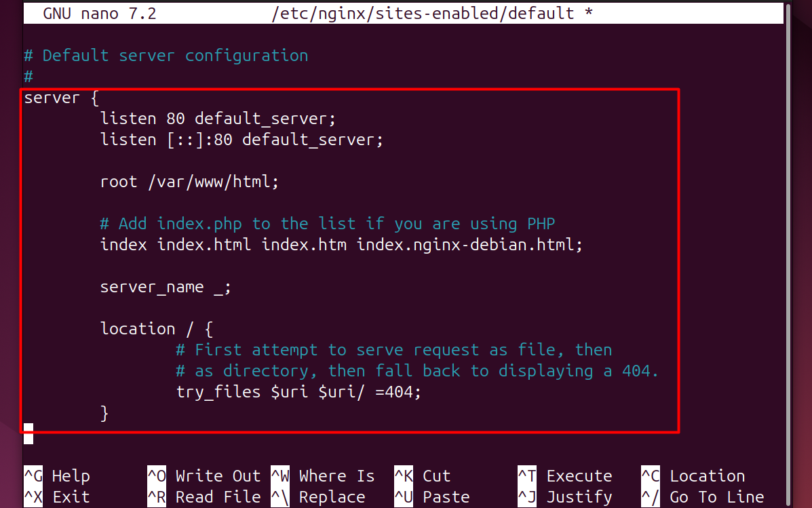Select the ^K Cut shortcut
The height and width of the screenshot is (508, 812).
pos(423,476)
